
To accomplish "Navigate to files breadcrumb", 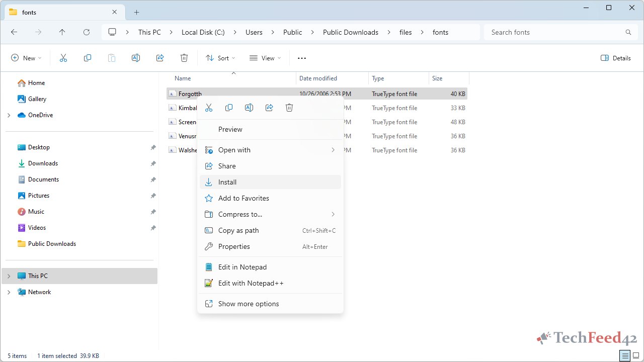I will coord(406,32).
